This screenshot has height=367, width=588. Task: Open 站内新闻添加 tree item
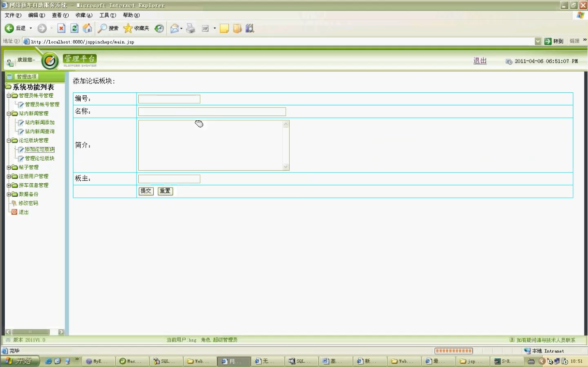tap(40, 123)
